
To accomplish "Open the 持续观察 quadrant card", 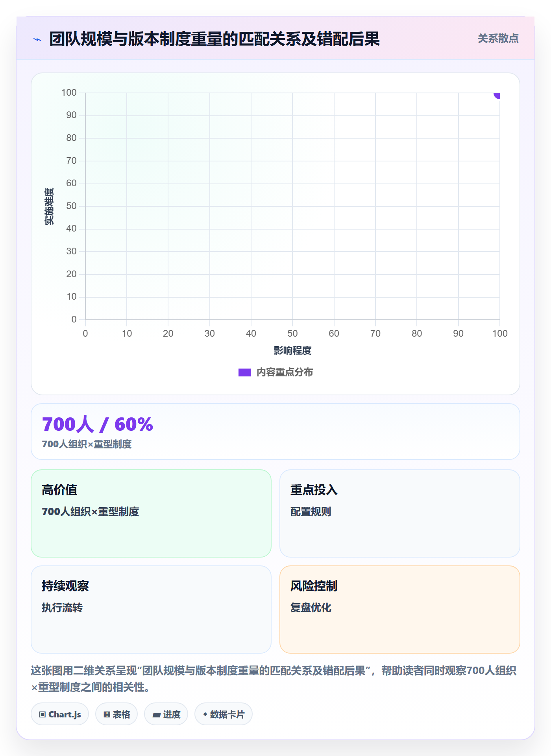I will [x=151, y=609].
